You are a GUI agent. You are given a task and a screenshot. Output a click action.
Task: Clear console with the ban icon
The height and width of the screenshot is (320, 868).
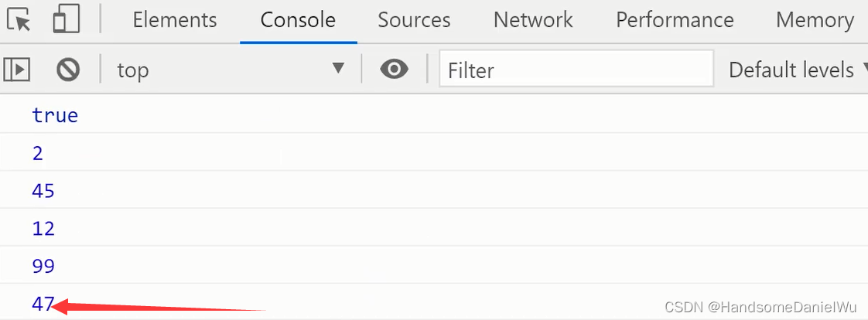68,70
